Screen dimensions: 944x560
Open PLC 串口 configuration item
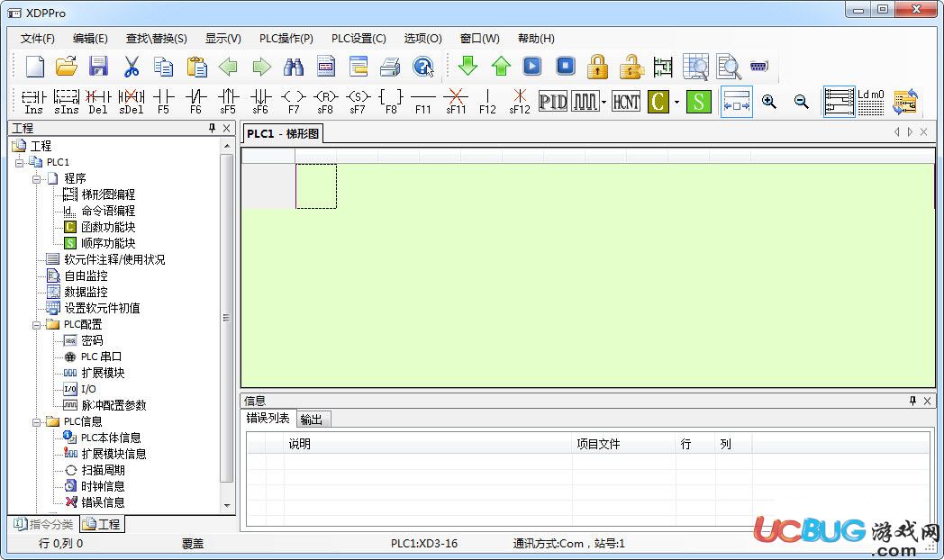pyautogui.click(x=101, y=357)
